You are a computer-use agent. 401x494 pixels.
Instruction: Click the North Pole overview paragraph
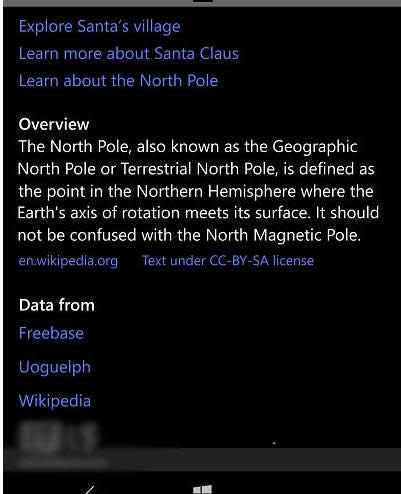(198, 191)
